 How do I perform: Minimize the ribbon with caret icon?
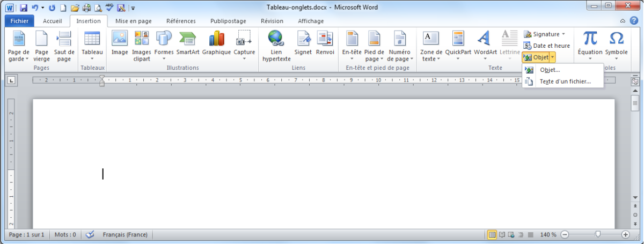[x=623, y=21]
